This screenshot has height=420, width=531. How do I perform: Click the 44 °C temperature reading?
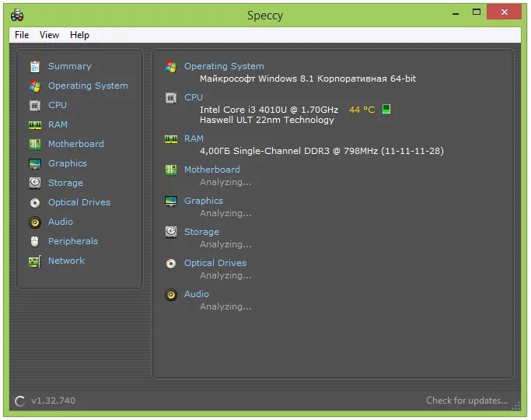click(x=362, y=110)
